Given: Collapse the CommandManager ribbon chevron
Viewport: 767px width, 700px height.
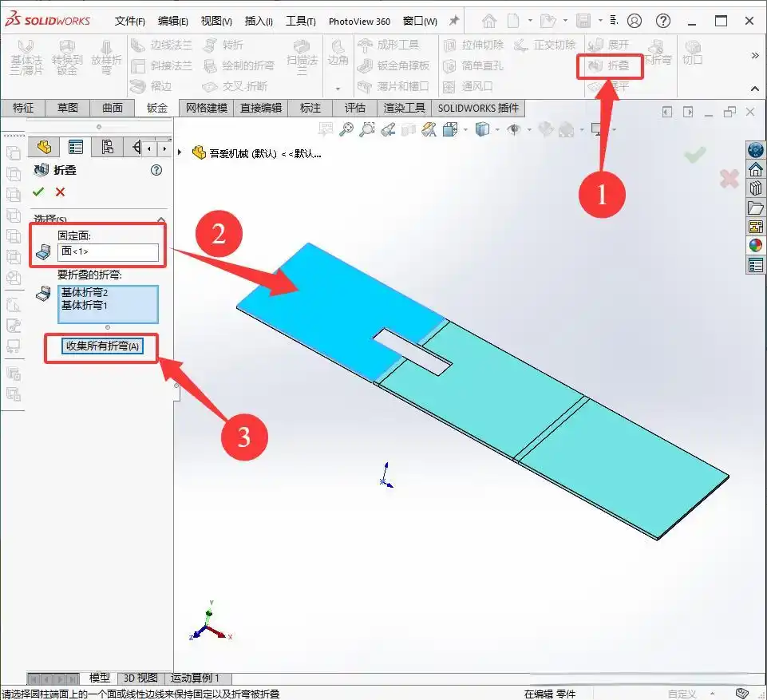Looking at the screenshot, I should [x=755, y=89].
